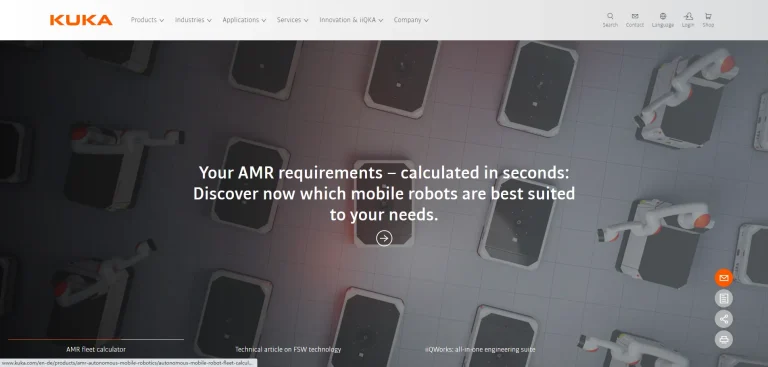Open the Shop cart icon
Screen dimensions: 768x367
pyautogui.click(x=708, y=20)
